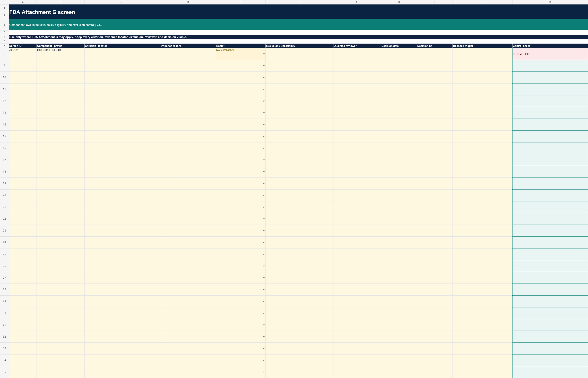Click the Control check cell in row 10
This screenshot has width=588, height=378.
point(550,78)
